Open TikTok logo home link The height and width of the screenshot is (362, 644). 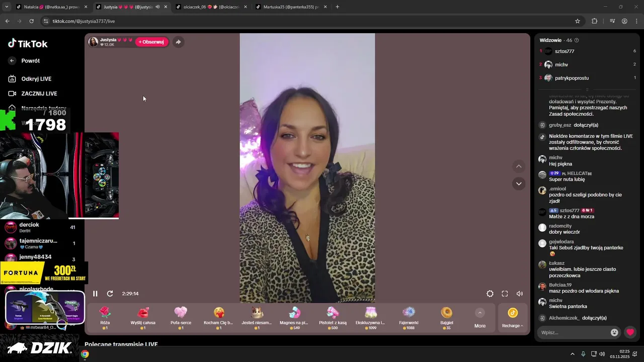28,44
